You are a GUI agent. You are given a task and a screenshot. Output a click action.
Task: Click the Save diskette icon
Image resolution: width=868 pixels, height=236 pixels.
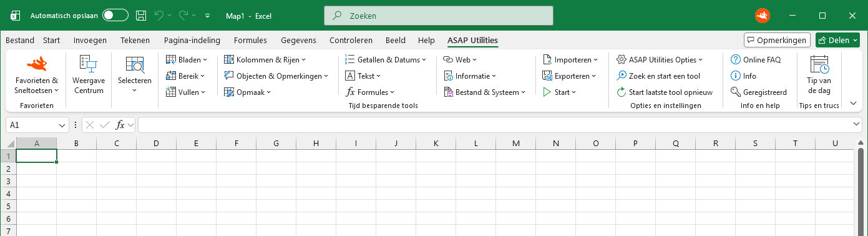point(142,16)
